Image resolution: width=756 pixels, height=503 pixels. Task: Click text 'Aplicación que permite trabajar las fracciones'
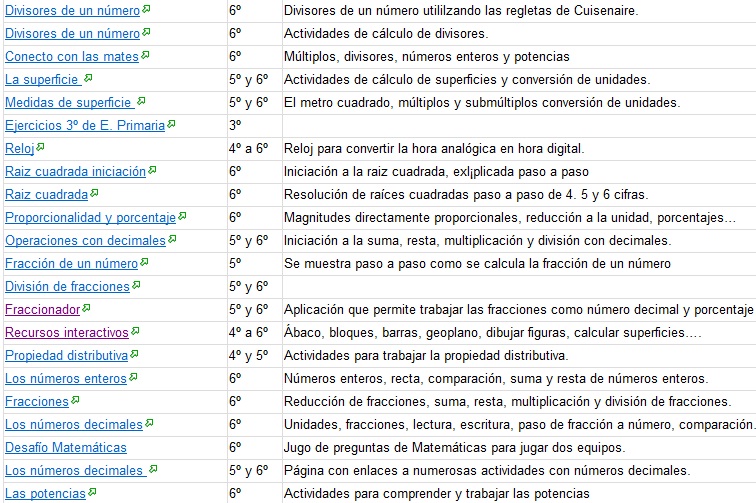pyautogui.click(x=519, y=310)
